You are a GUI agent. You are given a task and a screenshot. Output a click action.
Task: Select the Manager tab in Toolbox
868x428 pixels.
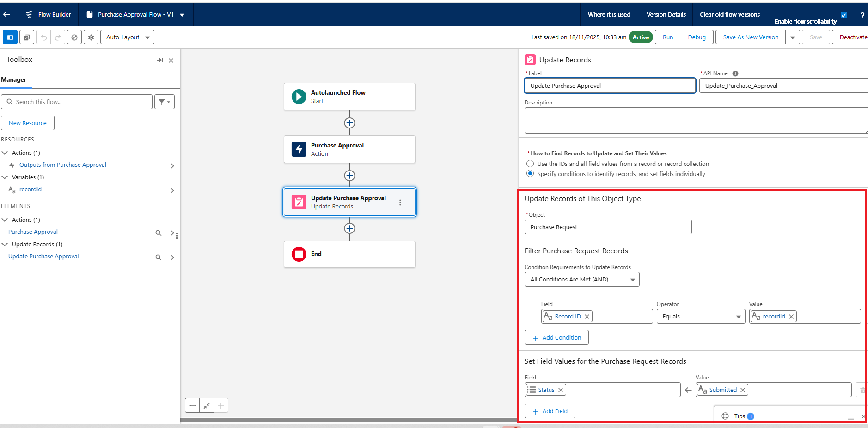(14, 79)
